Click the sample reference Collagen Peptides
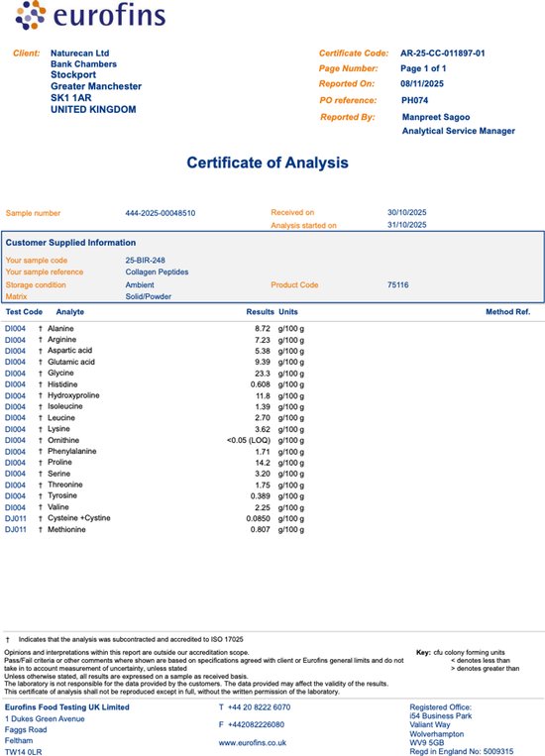This screenshot has width=545, height=756. [x=157, y=271]
